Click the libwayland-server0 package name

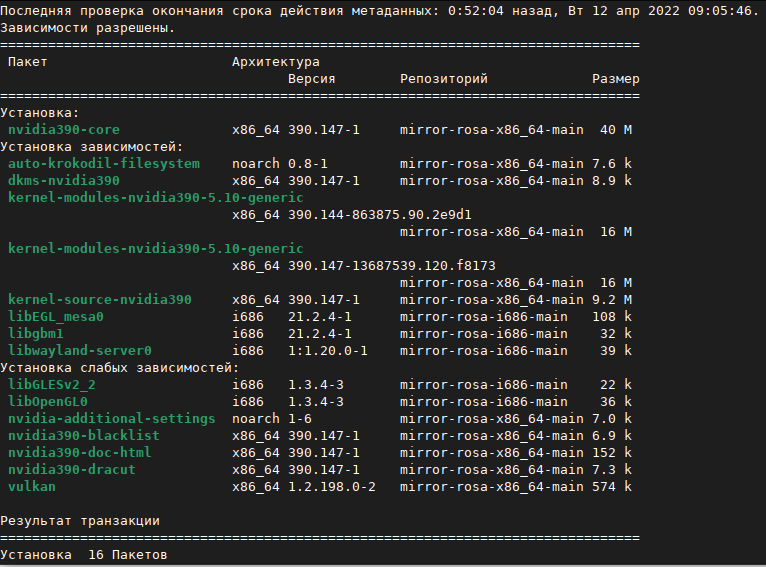[x=79, y=351]
